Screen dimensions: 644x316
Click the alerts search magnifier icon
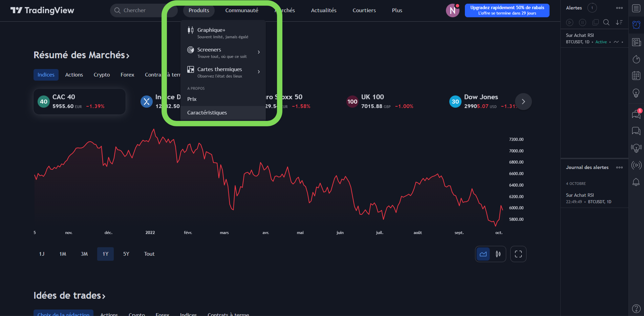[606, 22]
